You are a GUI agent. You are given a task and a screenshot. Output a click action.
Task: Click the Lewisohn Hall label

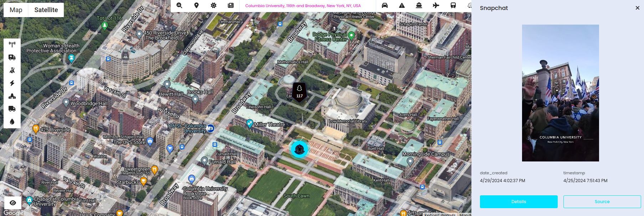259,107
